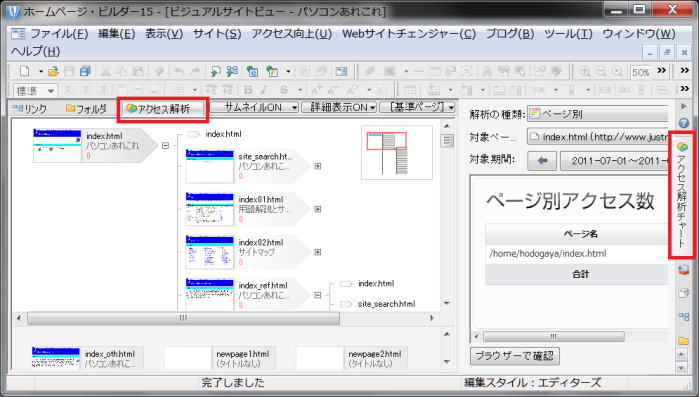Open the ツール(T) menu
The width and height of the screenshot is (699, 397).
pos(568,34)
